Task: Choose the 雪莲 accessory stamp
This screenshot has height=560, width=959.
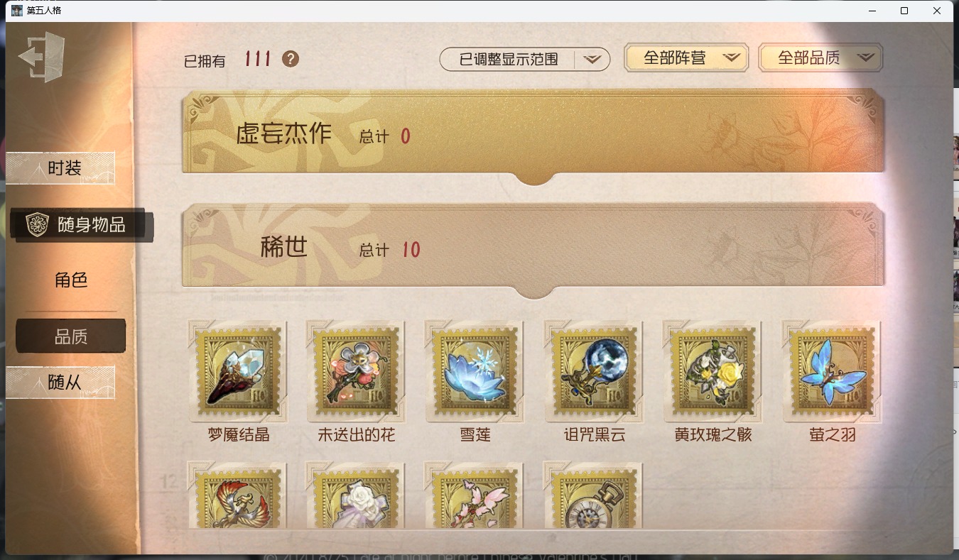Action: tap(475, 371)
